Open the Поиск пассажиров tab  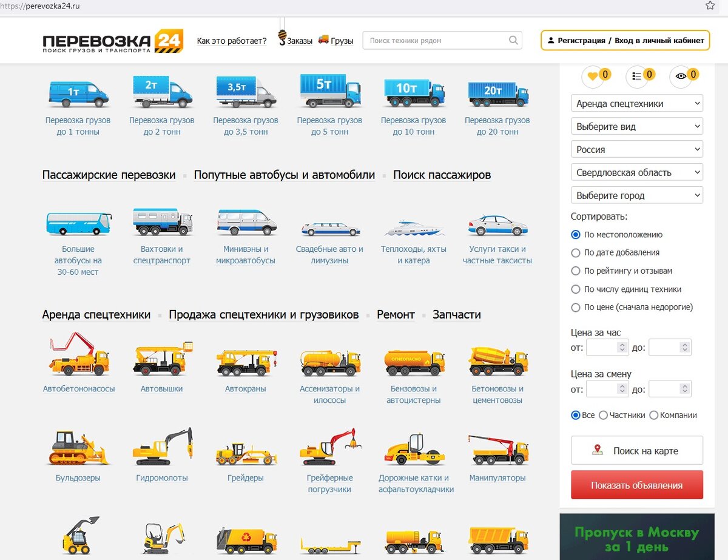pyautogui.click(x=442, y=175)
